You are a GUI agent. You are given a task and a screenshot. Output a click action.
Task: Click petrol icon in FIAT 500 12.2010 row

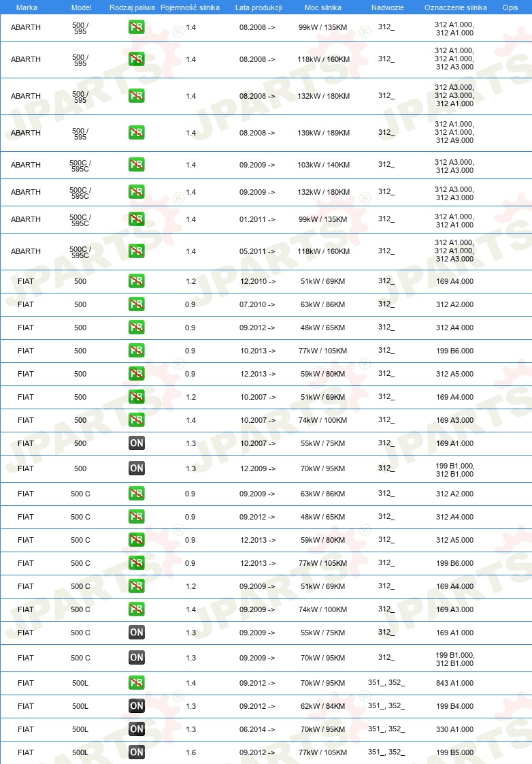[x=137, y=281]
